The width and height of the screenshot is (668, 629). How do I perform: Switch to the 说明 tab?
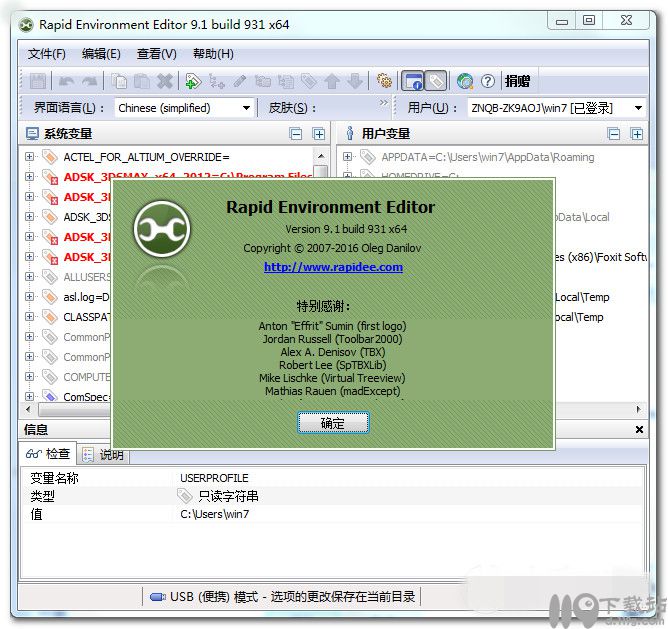pyautogui.click(x=104, y=455)
